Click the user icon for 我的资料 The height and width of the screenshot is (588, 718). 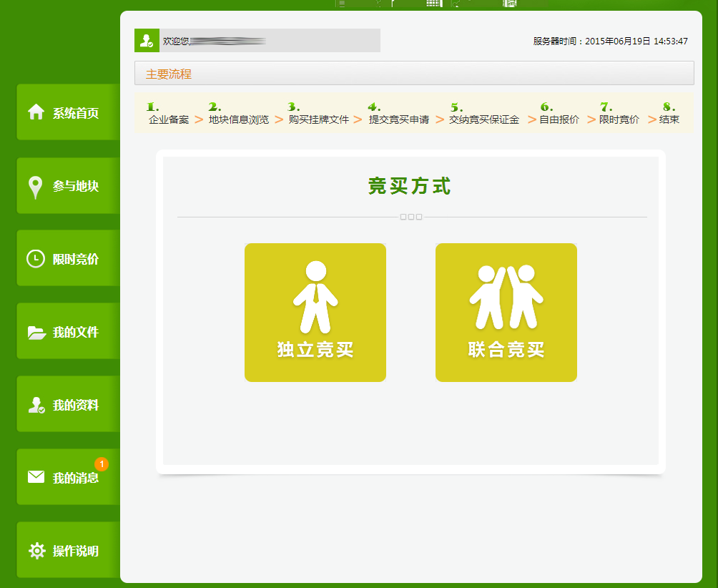(x=36, y=406)
